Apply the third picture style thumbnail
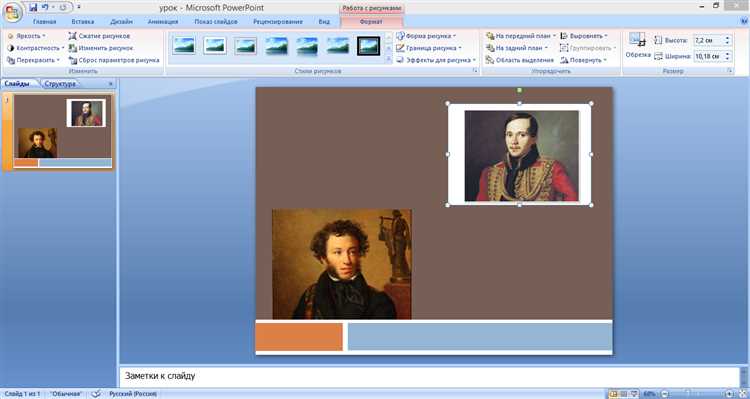The image size is (750, 399). (245, 46)
